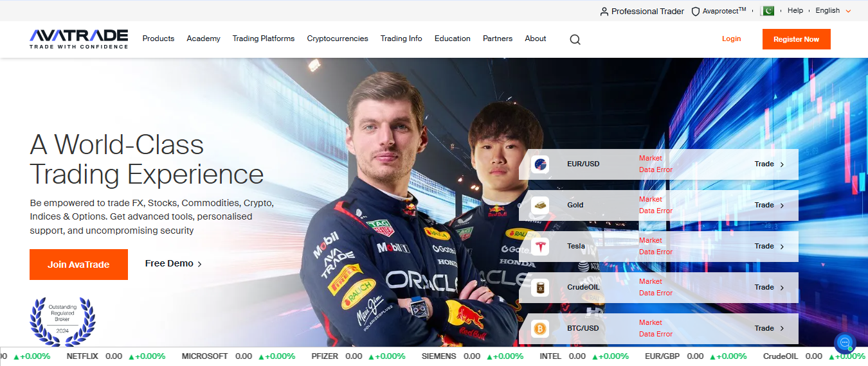Click BTC/USD label in instrument list
The width and height of the screenshot is (868, 366).
point(583,329)
